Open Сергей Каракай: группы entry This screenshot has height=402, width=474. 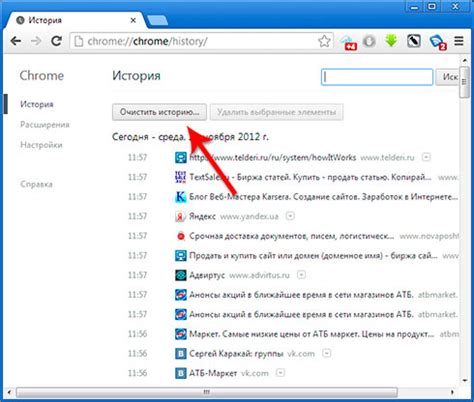tap(236, 354)
